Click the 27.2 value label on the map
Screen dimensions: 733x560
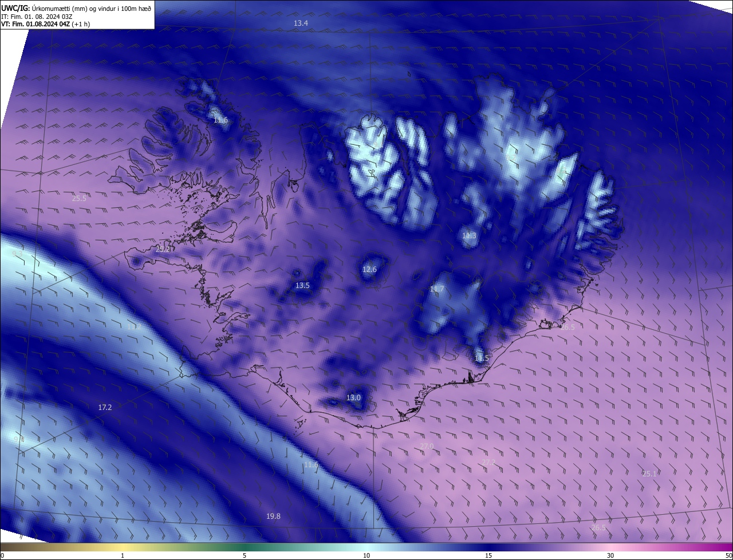point(488,463)
